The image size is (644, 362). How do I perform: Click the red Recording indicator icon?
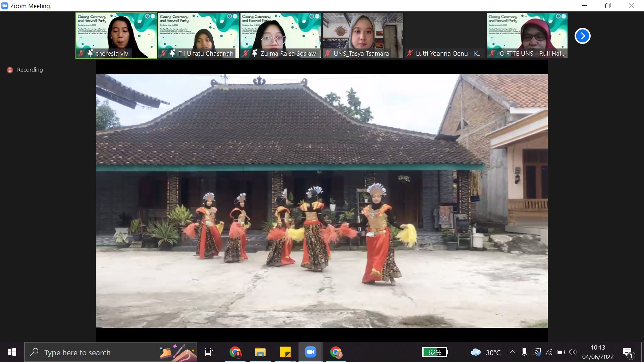[x=10, y=70]
